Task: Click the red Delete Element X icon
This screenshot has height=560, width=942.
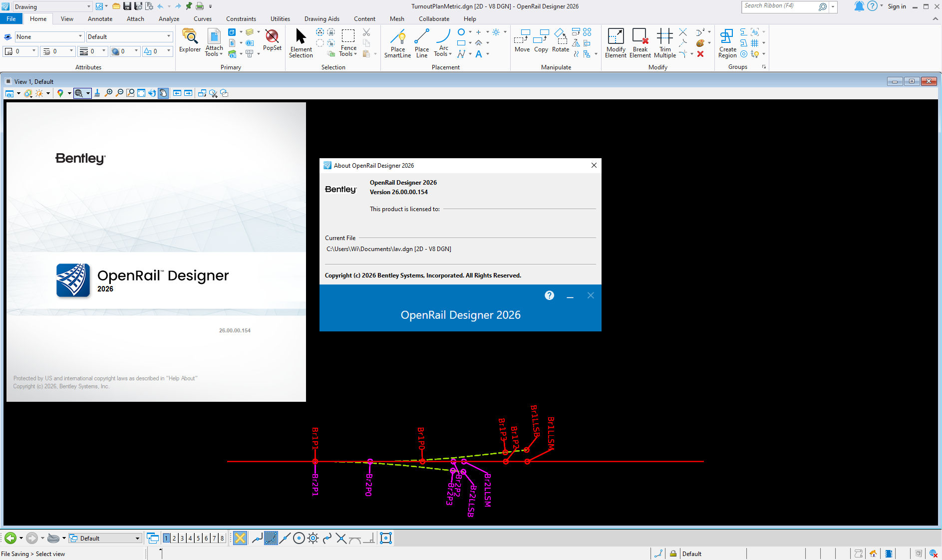Action: click(700, 54)
